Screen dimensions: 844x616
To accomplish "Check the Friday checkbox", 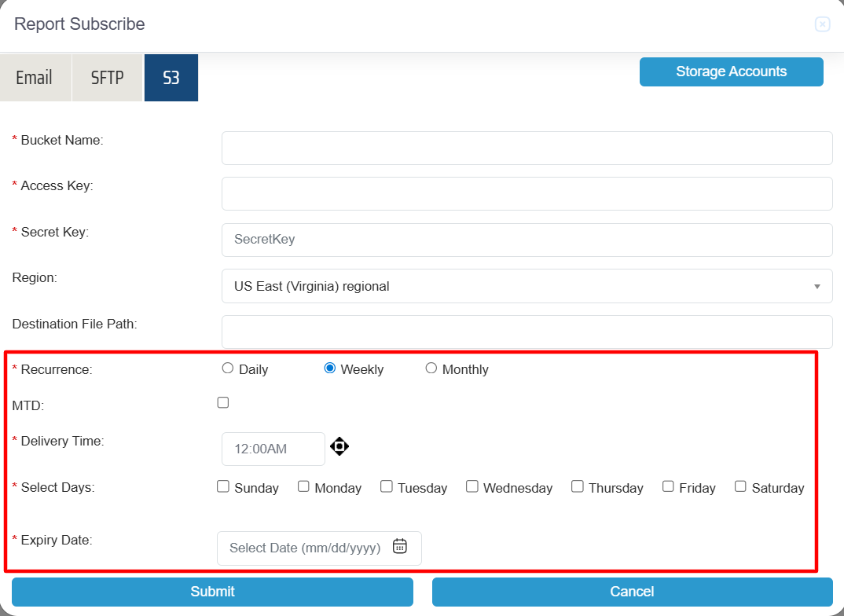I will point(668,486).
